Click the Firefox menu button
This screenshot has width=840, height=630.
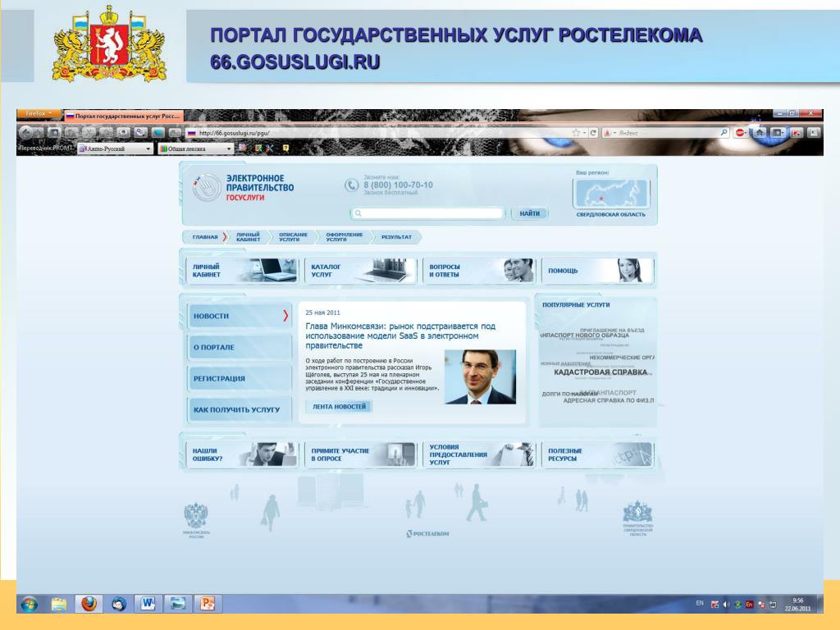[39, 113]
